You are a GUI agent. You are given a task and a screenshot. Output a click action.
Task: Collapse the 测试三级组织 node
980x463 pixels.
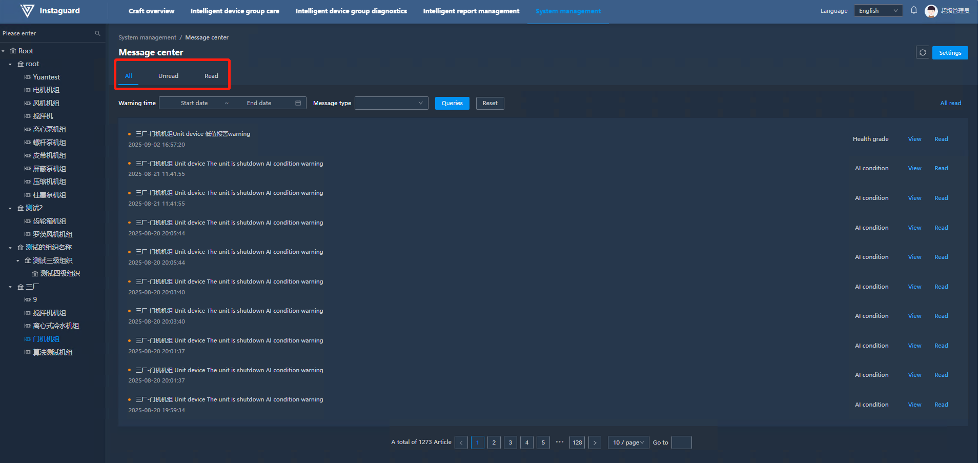coord(18,261)
